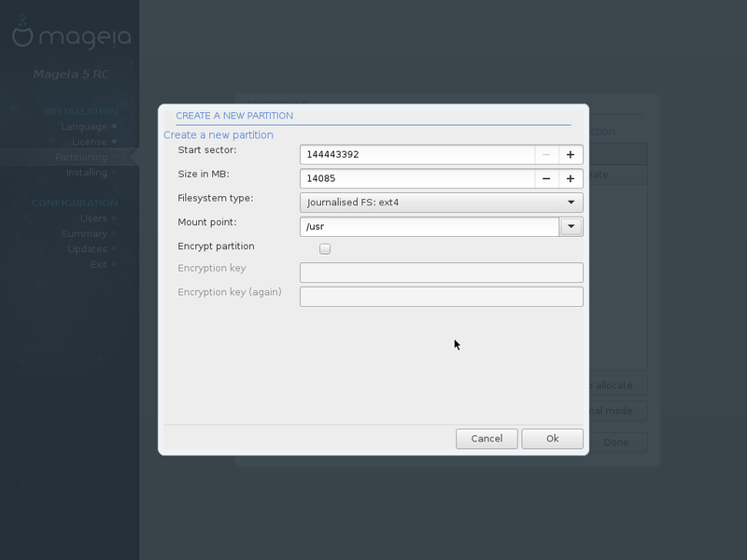The width and height of the screenshot is (747, 560).
Task: Confirm partition creation with Ok
Action: [x=552, y=439]
